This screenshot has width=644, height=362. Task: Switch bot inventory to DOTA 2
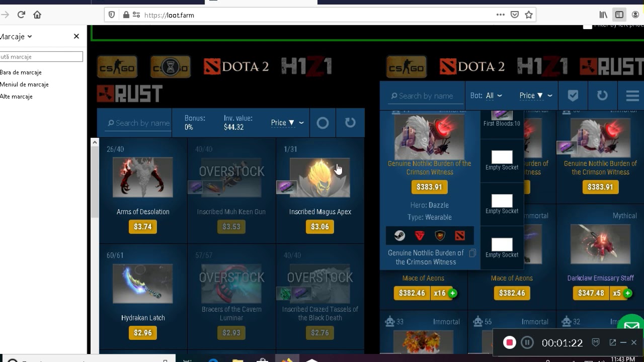pyautogui.click(x=472, y=66)
